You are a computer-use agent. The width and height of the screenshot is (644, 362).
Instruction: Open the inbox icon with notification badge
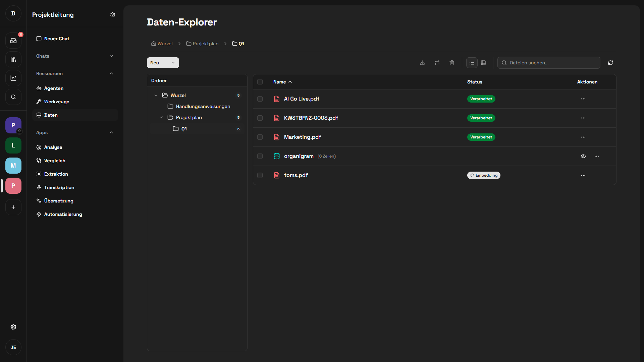pyautogui.click(x=13, y=41)
